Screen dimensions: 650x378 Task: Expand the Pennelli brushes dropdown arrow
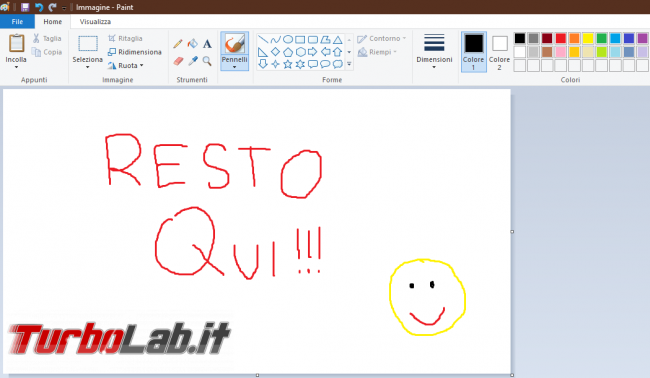tap(235, 67)
